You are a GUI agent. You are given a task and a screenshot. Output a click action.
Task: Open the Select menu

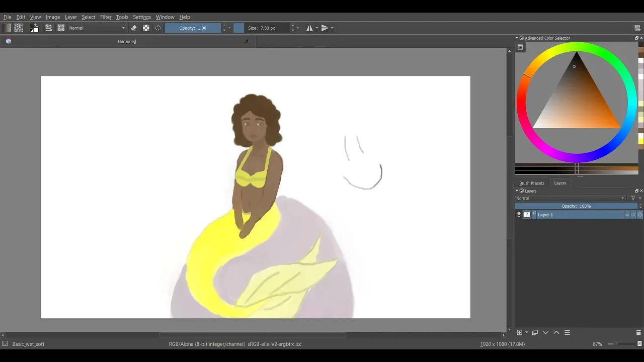click(89, 17)
